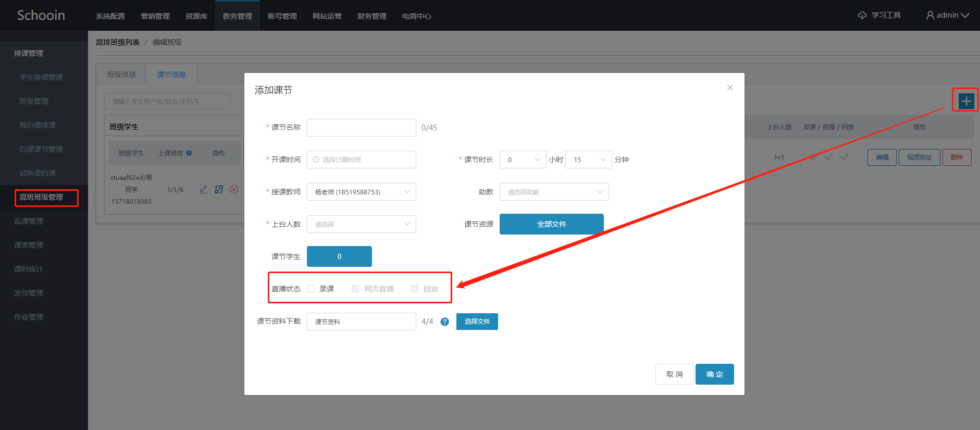Switch to the 班级信息 tab
Screen dimensions: 980x430
(x=121, y=75)
